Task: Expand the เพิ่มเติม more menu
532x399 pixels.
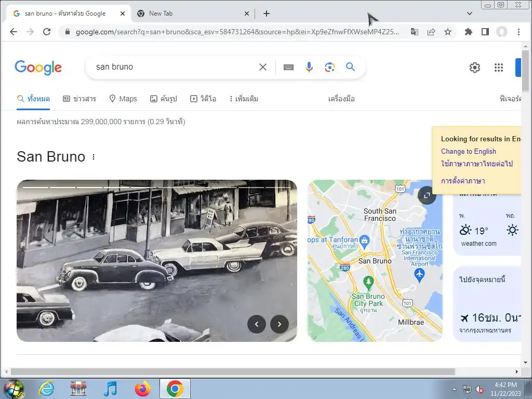Action: click(x=244, y=99)
